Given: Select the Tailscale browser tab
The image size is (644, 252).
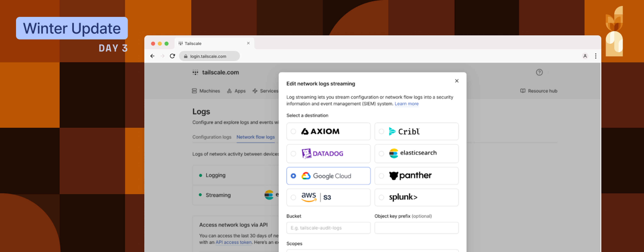Looking at the screenshot, I should click(214, 43).
